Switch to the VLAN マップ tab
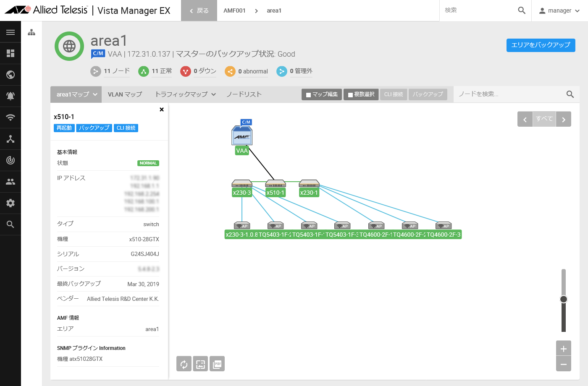This screenshot has width=588, height=386. pos(125,94)
